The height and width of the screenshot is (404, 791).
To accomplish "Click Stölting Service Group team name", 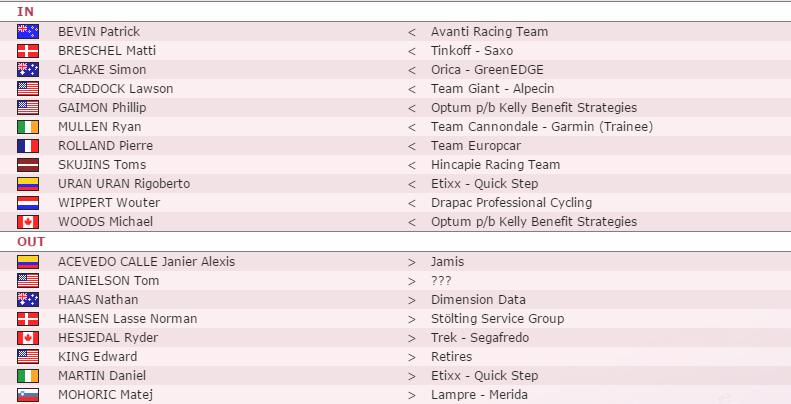I will coord(497,319).
